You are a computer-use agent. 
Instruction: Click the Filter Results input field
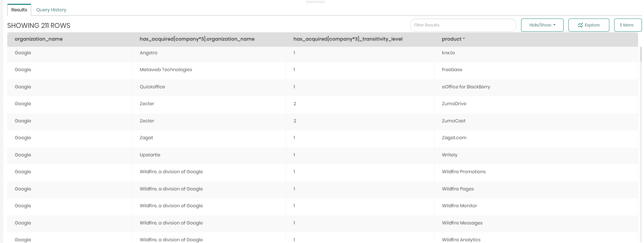tap(463, 25)
